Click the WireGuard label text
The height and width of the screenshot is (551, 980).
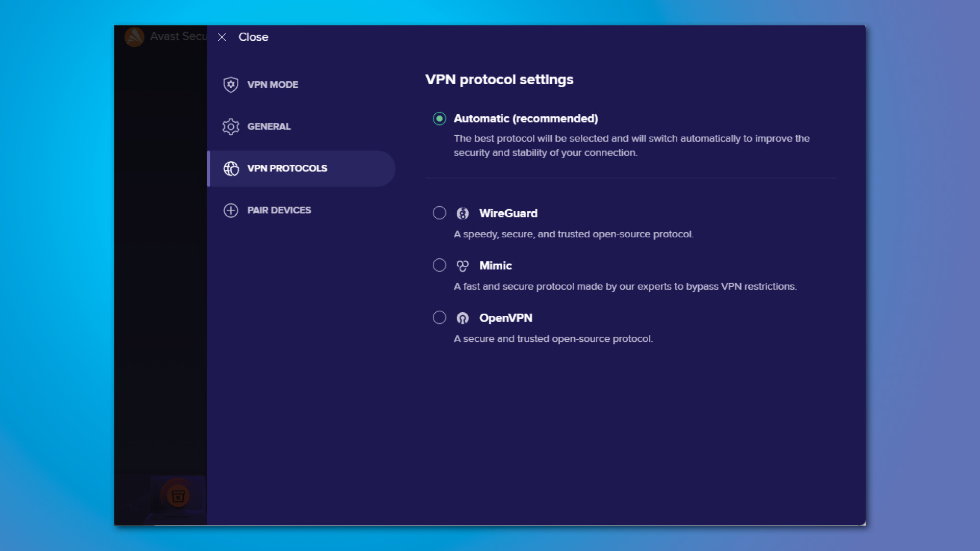tap(508, 213)
